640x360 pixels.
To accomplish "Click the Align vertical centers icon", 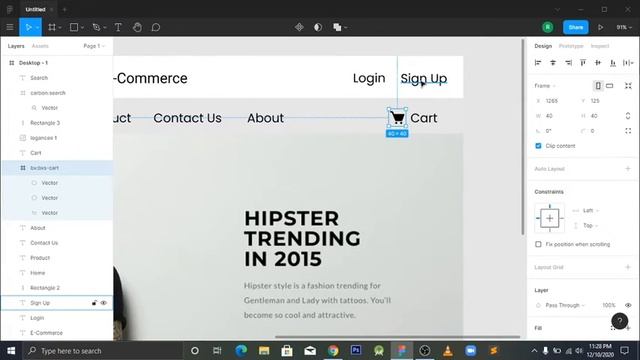I will coord(598,62).
